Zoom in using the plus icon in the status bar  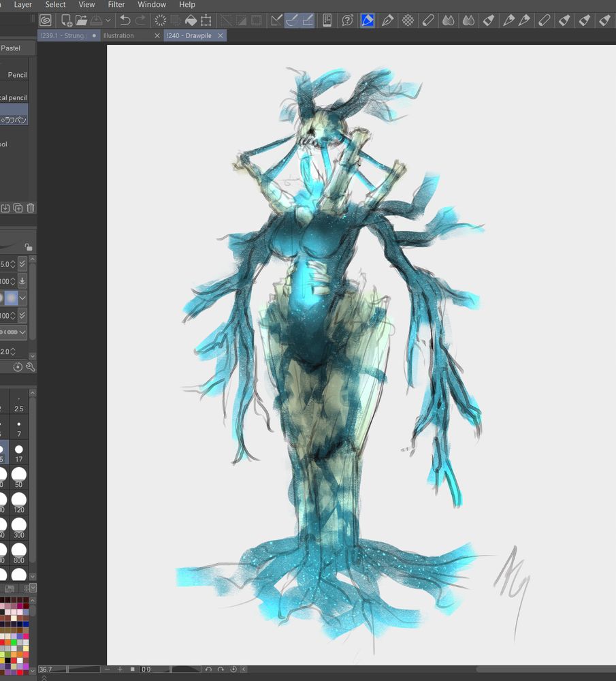click(x=120, y=669)
